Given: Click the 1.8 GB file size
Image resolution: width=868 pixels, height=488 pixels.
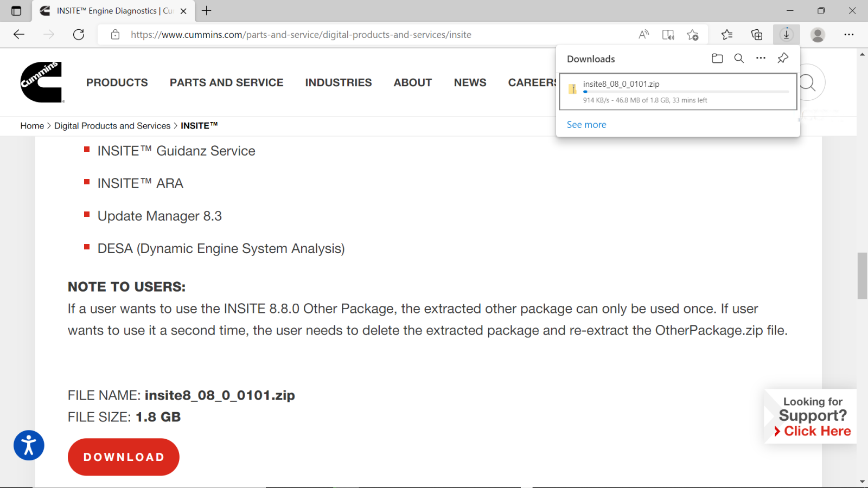Looking at the screenshot, I should (158, 417).
